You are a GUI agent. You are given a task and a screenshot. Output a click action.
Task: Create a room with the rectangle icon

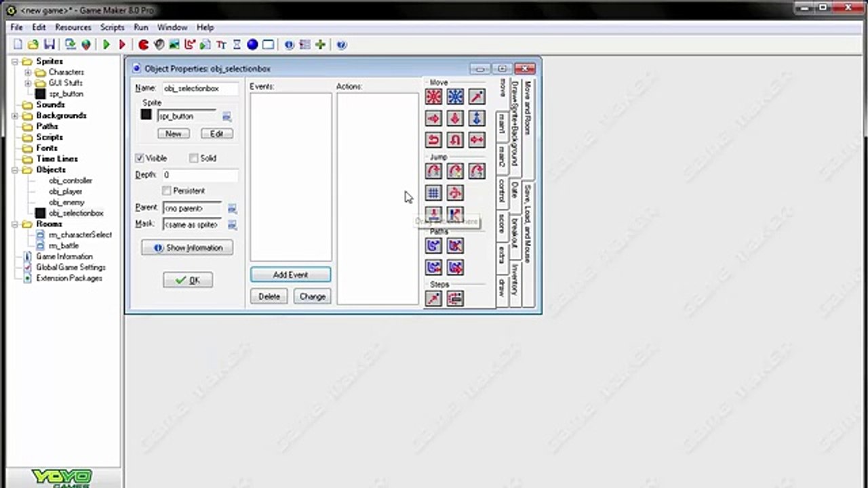[268, 45]
